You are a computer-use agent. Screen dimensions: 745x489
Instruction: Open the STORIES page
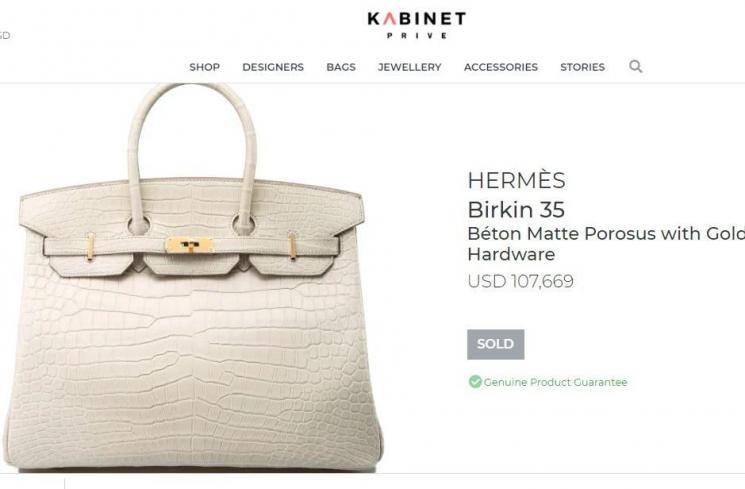(583, 67)
